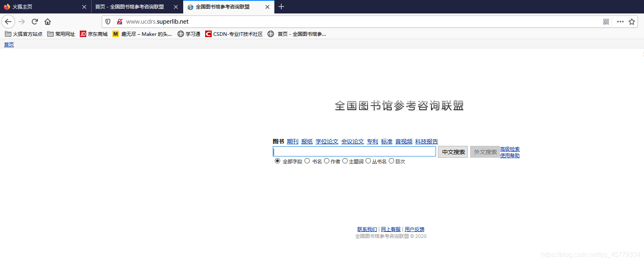Open the 使用帮助 link
The width and height of the screenshot is (644, 262).
[x=510, y=155]
